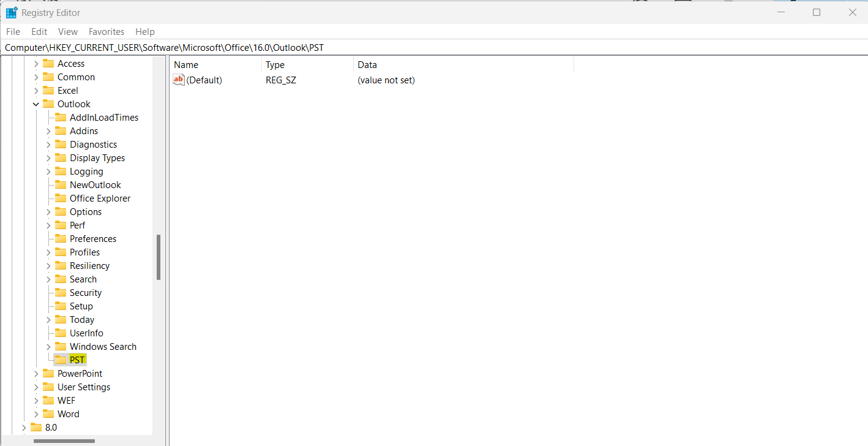Select the User Settings key label

(x=84, y=387)
